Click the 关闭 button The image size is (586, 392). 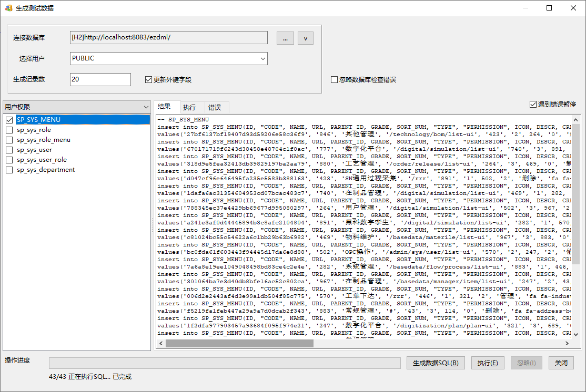[561, 363]
